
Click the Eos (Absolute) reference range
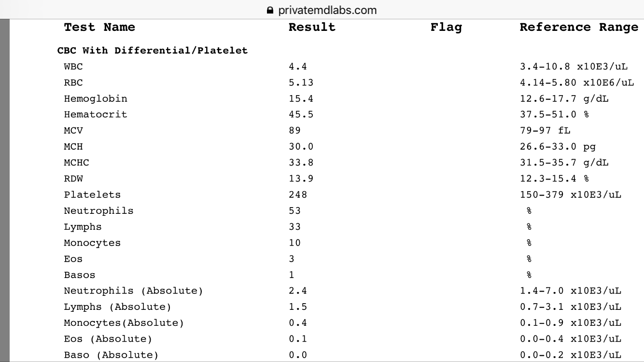coord(570,339)
